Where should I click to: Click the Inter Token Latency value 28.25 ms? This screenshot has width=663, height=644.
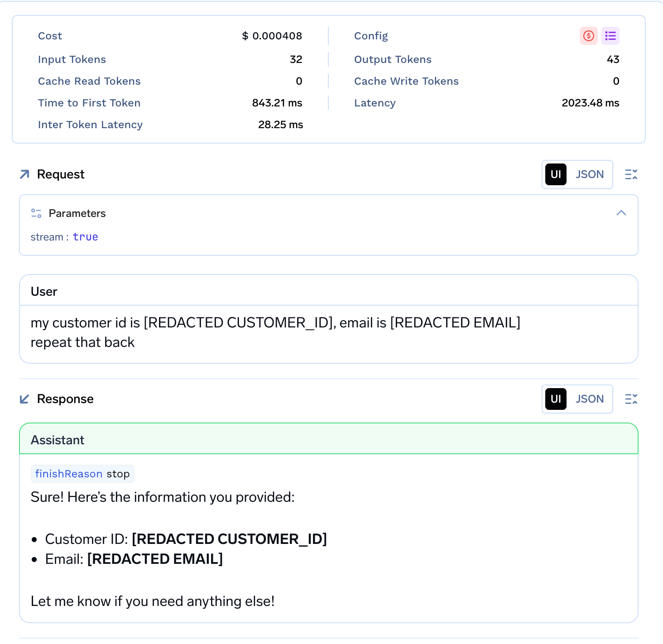point(280,125)
